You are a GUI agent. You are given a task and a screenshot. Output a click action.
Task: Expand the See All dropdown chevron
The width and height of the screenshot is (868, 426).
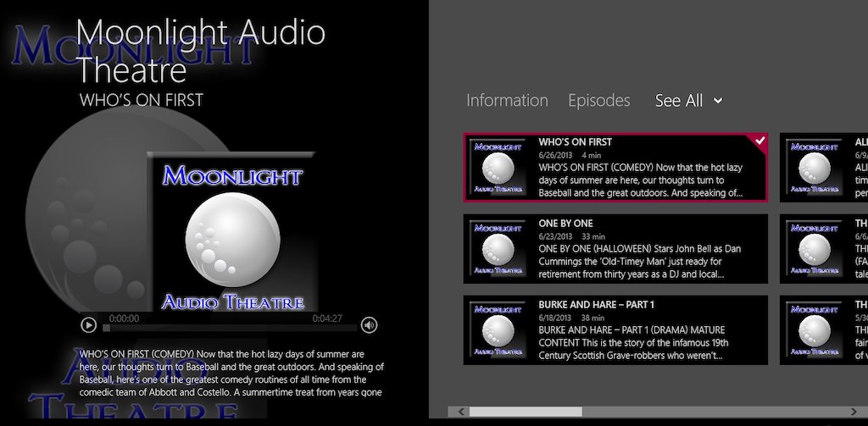[x=718, y=101]
